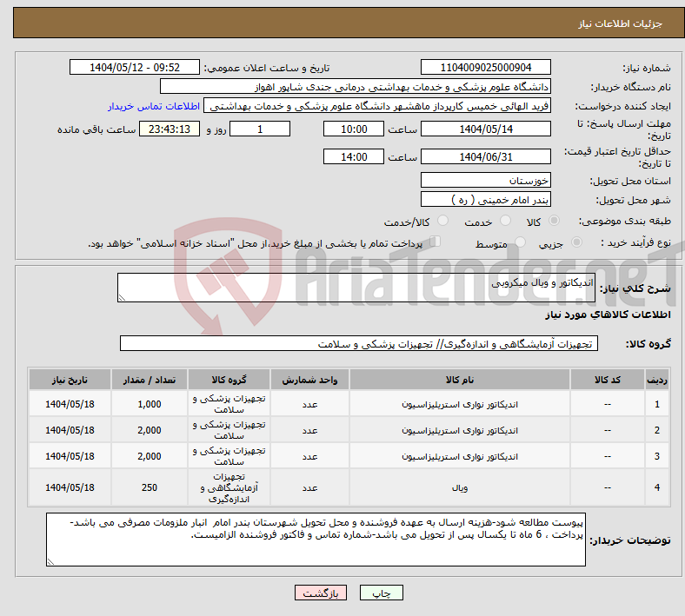Click the نام کالا column header
Screen dimensions: 685x616
pos(460,380)
